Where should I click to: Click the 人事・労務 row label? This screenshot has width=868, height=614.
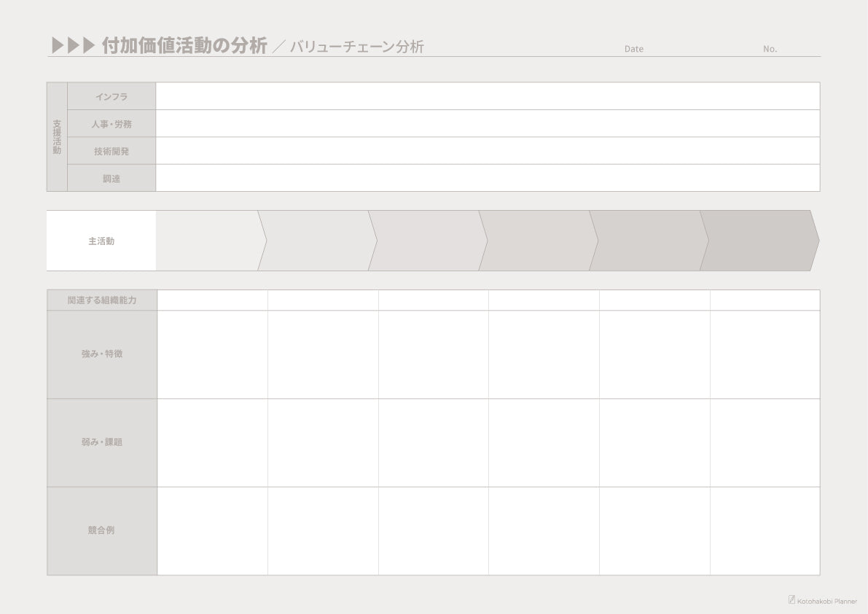click(112, 123)
